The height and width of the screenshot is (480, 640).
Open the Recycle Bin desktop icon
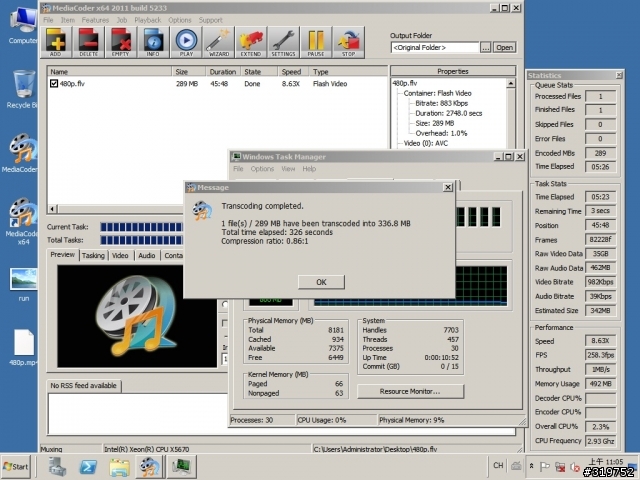22,89
